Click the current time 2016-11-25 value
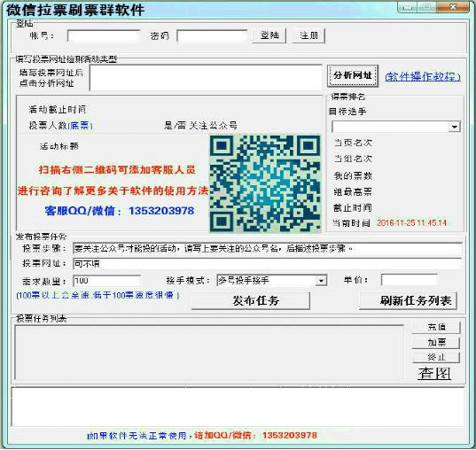Screen dimensions: 476x450 coord(411,223)
